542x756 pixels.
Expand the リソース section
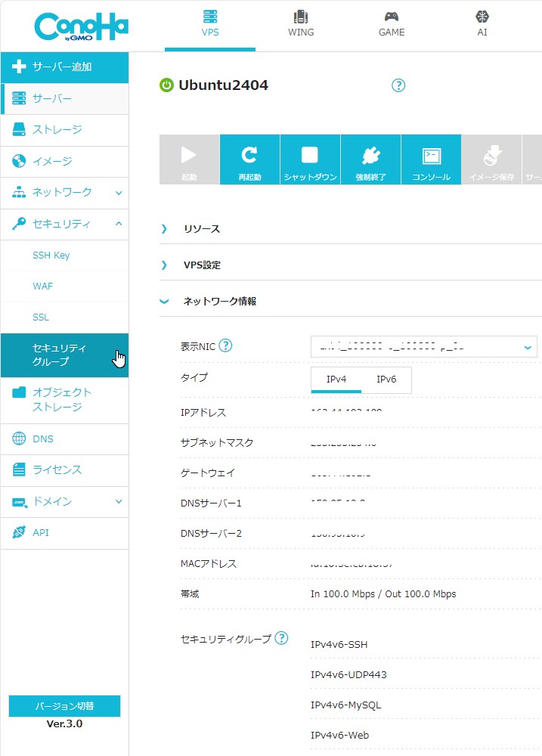click(201, 229)
